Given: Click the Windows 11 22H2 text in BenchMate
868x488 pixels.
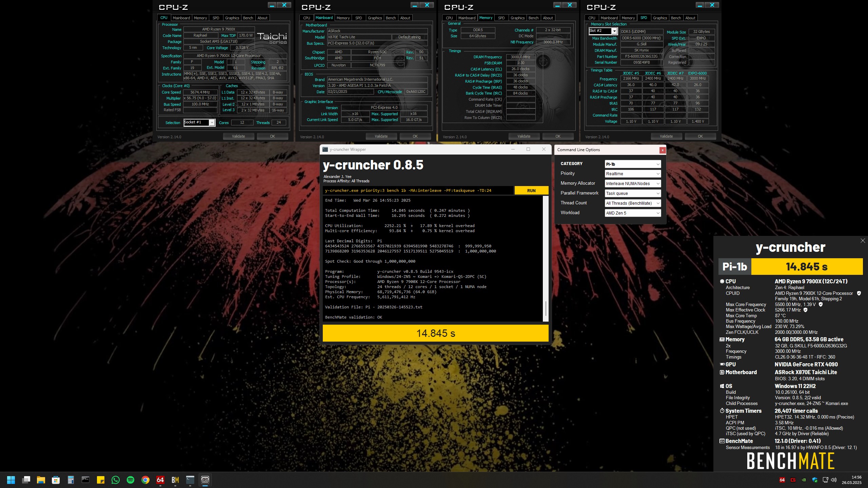Looking at the screenshot, I should click(795, 386).
